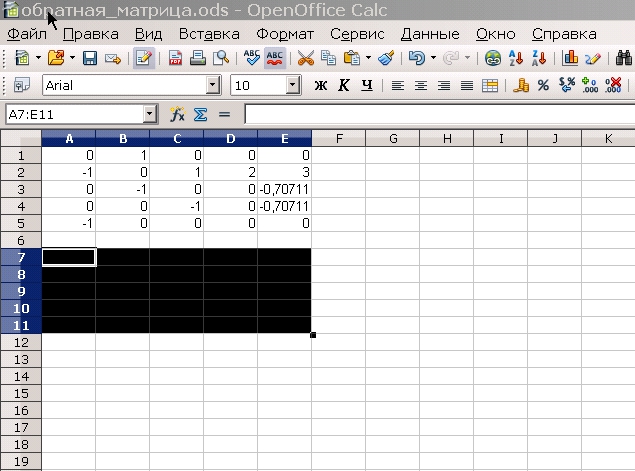
Task: Sort ascending using the toolbar icon
Action: tap(517, 59)
